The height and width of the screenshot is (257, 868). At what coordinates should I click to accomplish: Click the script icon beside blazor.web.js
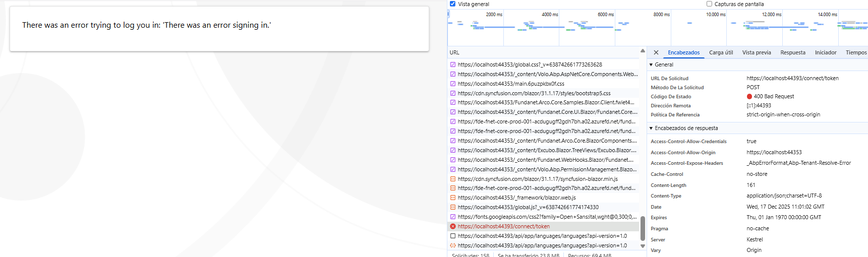click(452, 198)
